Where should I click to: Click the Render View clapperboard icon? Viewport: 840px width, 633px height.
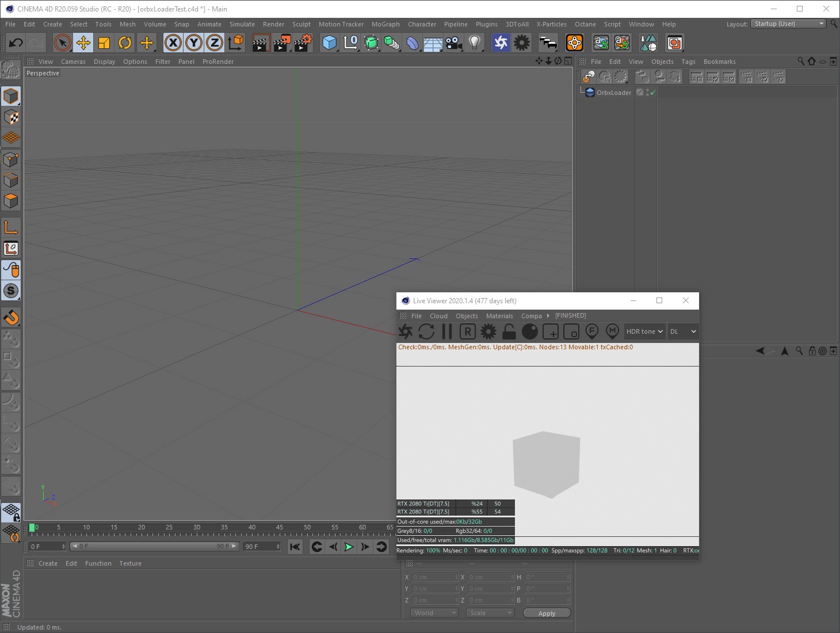pos(261,43)
